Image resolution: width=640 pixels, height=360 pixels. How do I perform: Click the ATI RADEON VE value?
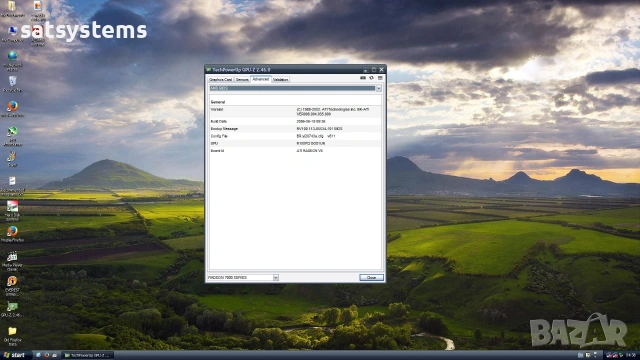310,151
